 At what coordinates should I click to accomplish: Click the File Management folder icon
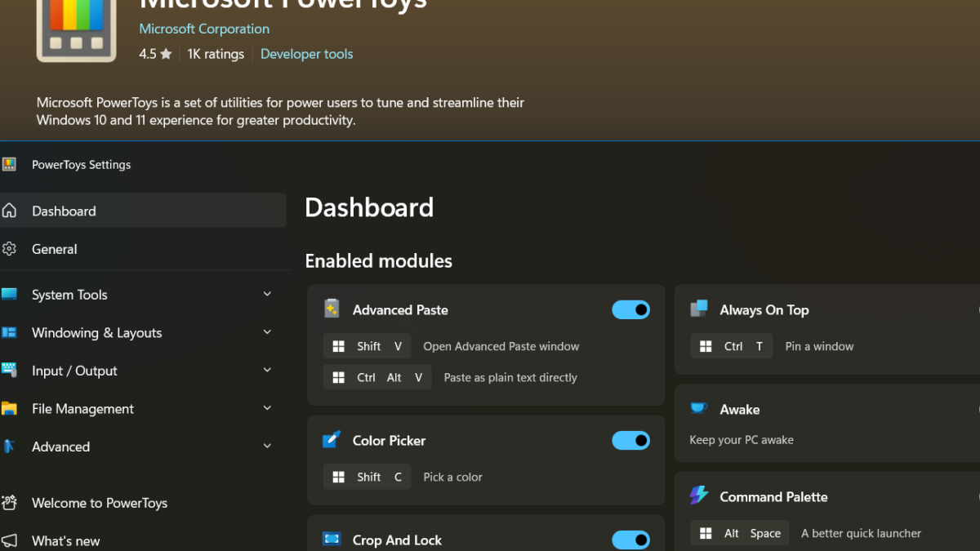[x=9, y=408]
